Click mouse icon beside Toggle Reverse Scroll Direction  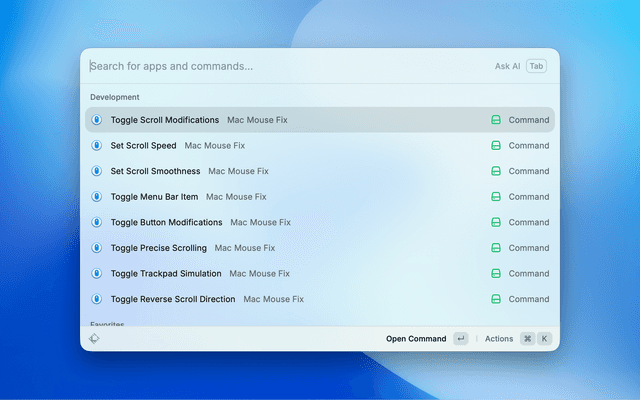point(96,299)
